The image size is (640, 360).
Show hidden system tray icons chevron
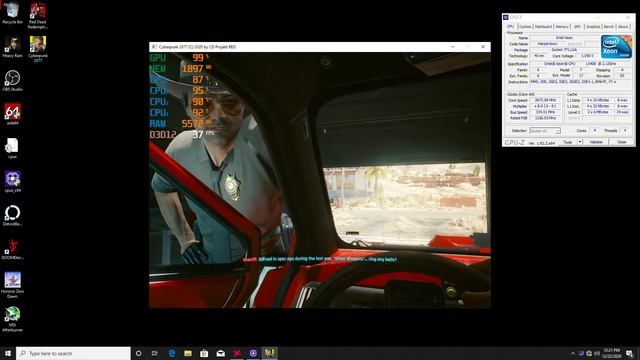point(573,353)
